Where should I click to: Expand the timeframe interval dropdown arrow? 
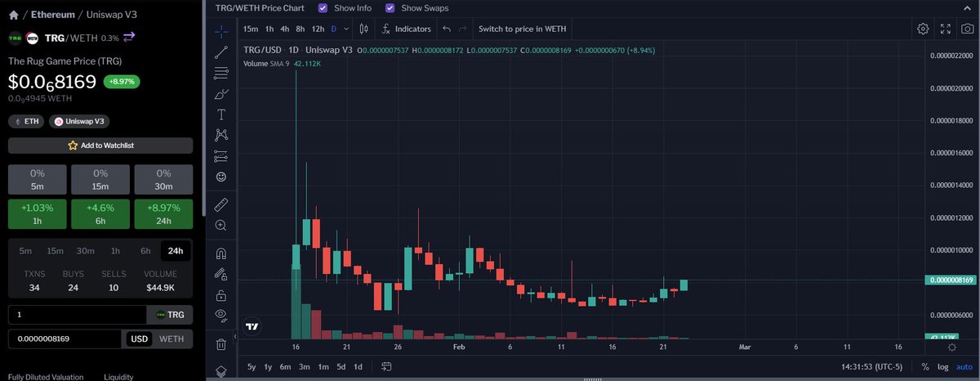point(348,29)
